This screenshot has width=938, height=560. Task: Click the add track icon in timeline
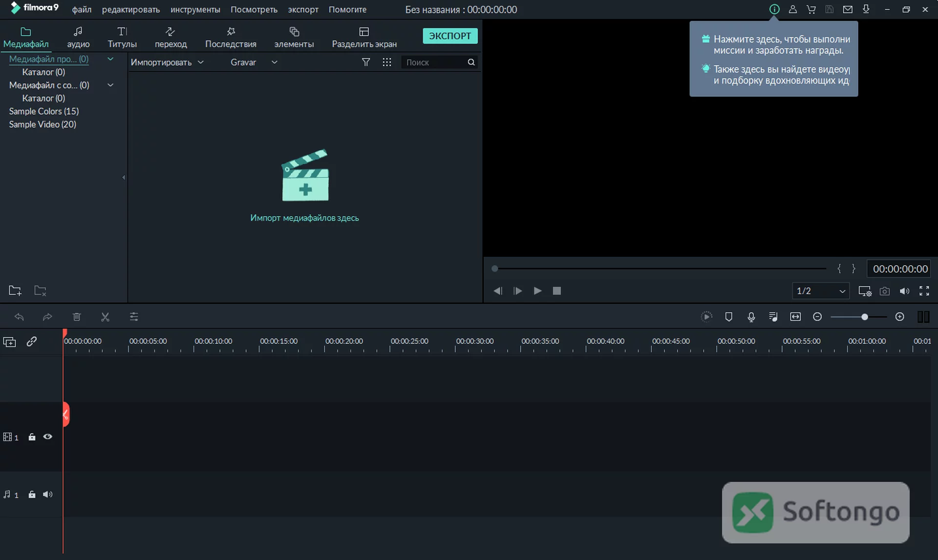pyautogui.click(x=10, y=342)
